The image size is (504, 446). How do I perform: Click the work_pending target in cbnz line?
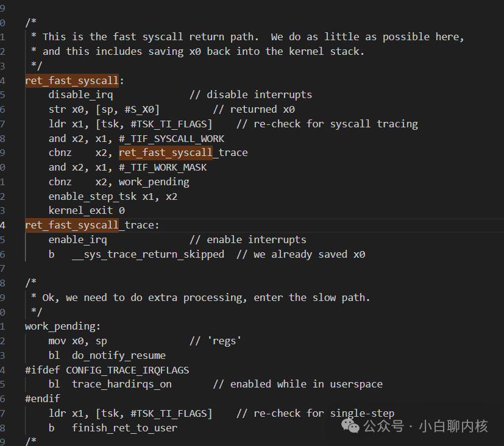coord(154,182)
